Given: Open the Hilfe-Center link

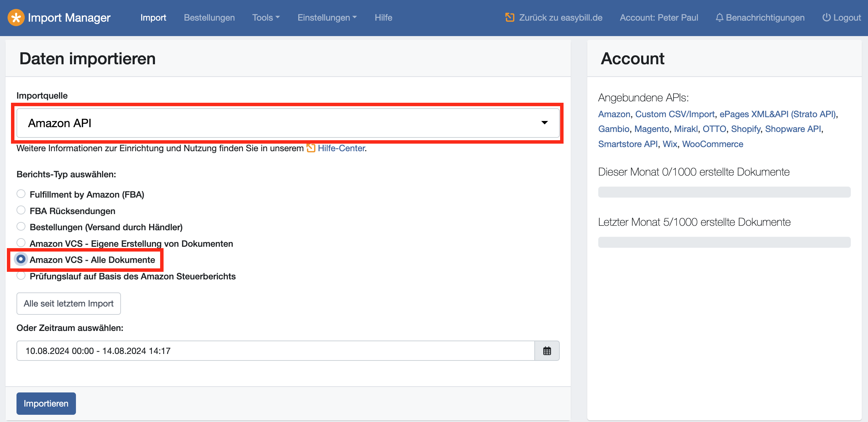Looking at the screenshot, I should 341,148.
